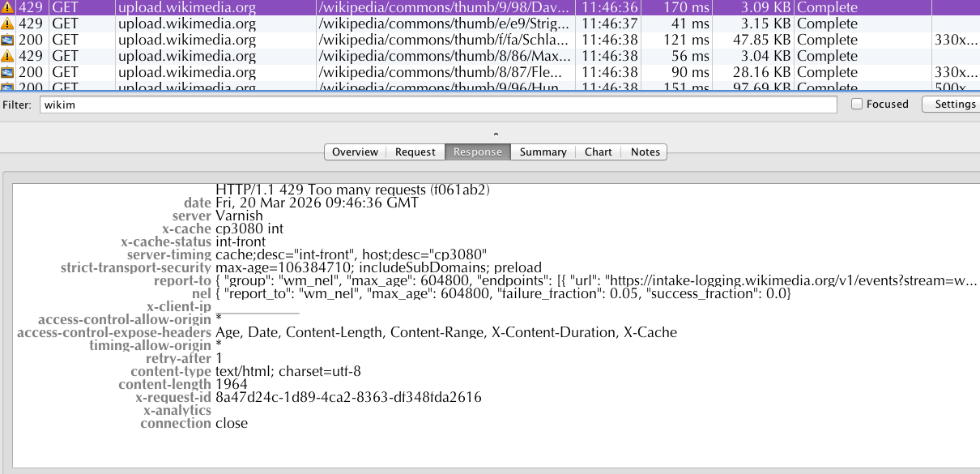
Task: Click the x-client-ip header name
Action: (179, 306)
